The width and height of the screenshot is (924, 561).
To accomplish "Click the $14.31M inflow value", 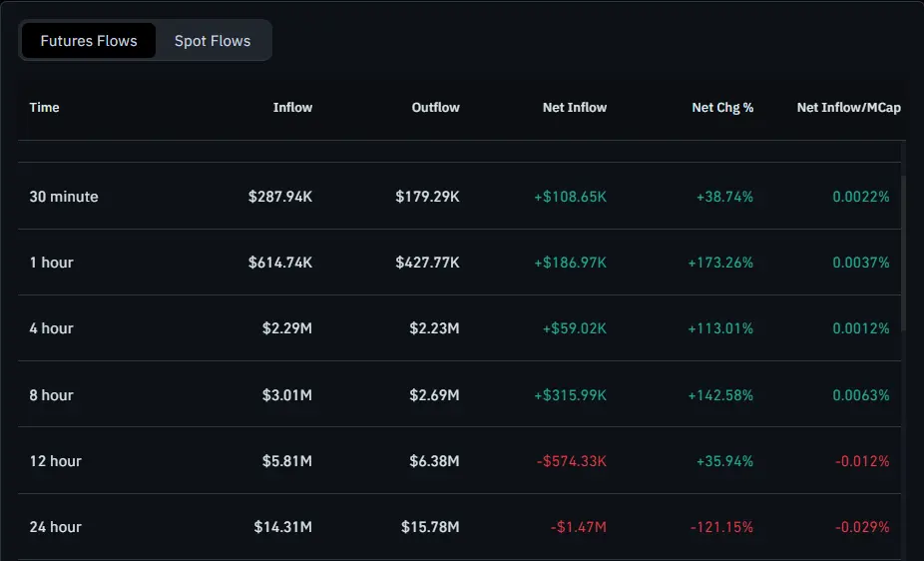I will point(282,527).
